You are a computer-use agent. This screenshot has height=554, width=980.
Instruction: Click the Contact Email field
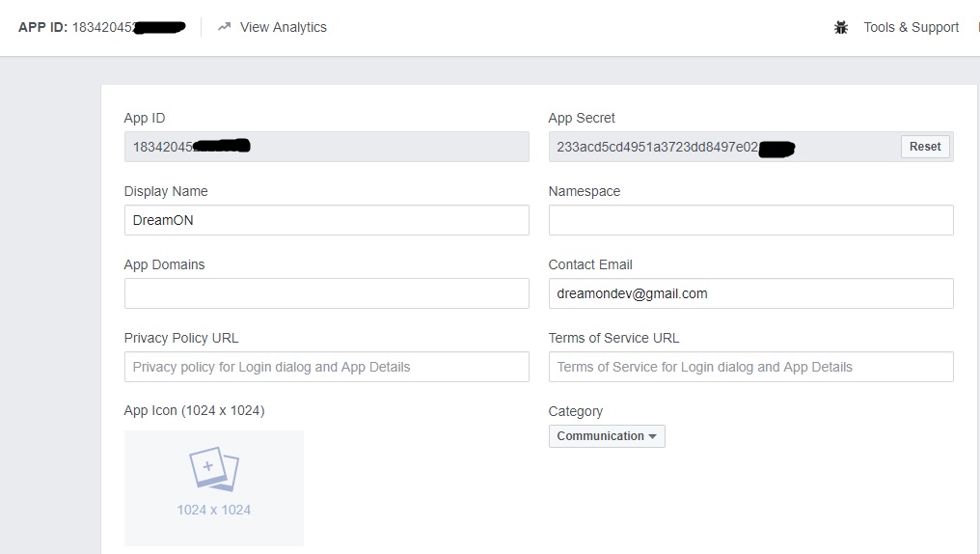pos(750,293)
